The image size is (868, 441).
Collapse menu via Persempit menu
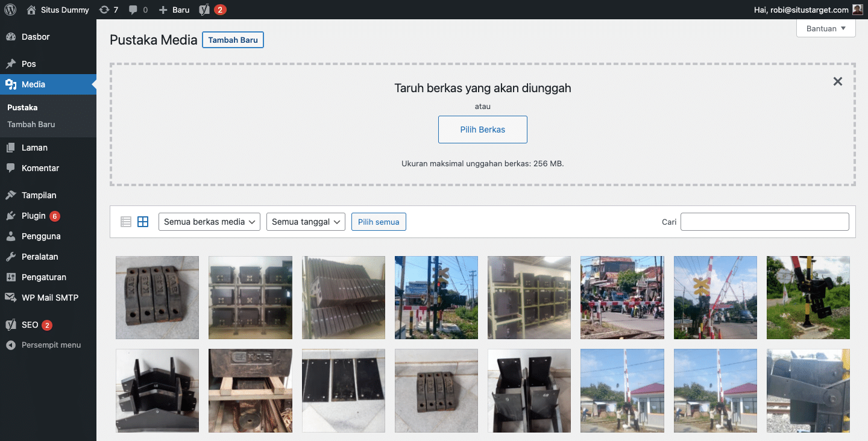pyautogui.click(x=48, y=345)
